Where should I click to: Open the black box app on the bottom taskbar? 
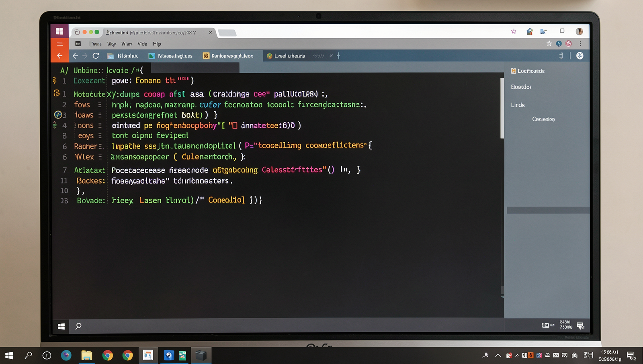(x=201, y=355)
